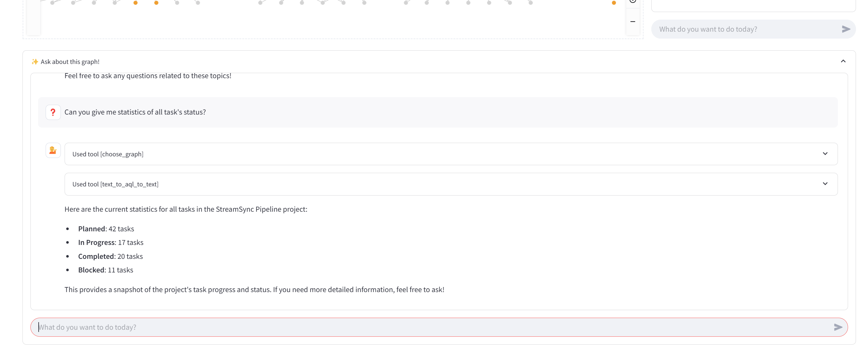Expand the text_to_aql_to_text tool chevron

click(x=825, y=184)
